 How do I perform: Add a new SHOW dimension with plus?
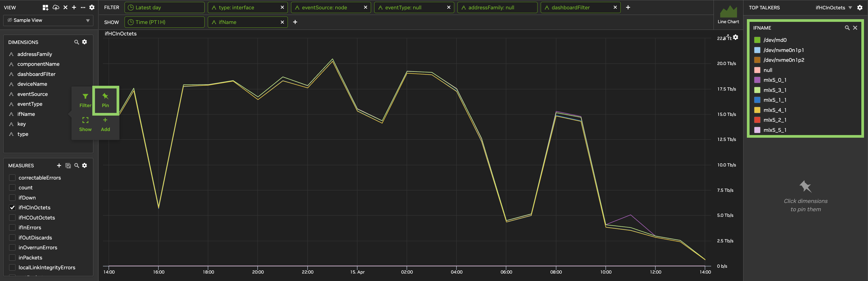point(295,22)
